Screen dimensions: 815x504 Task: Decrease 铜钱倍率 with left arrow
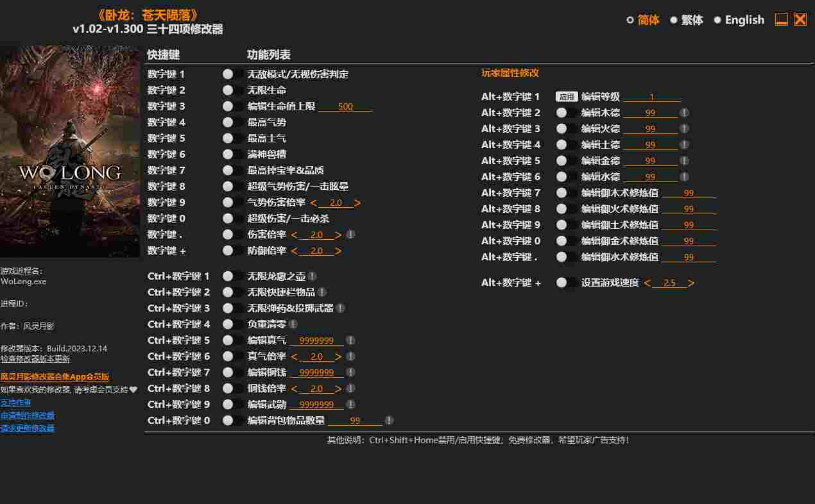[x=294, y=389]
